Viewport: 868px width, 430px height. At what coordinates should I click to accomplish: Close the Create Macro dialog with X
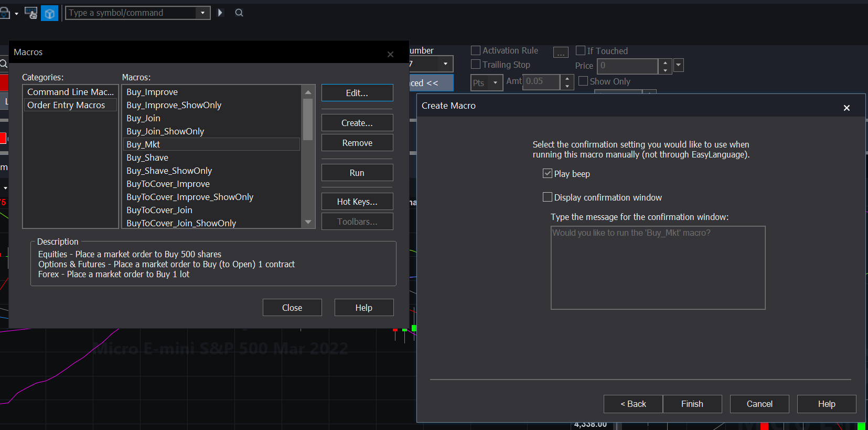(846, 108)
